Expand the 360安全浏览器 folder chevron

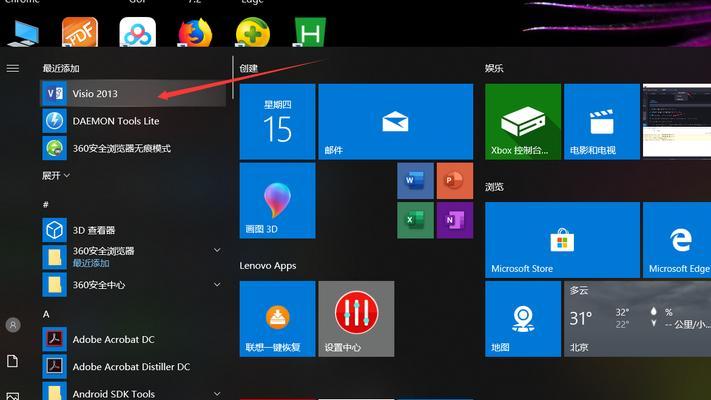217,250
